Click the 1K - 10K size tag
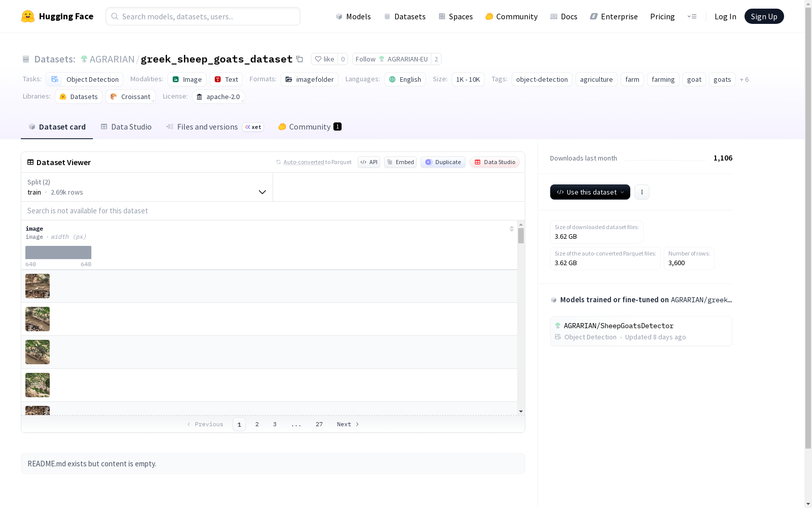The width and height of the screenshot is (812, 508). tap(468, 79)
